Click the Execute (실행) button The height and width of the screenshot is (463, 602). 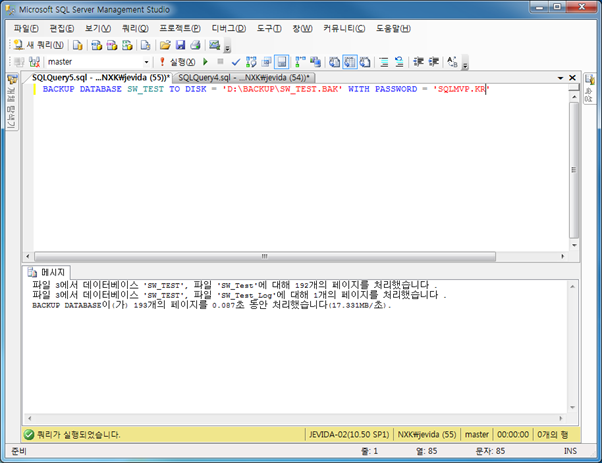pos(177,62)
